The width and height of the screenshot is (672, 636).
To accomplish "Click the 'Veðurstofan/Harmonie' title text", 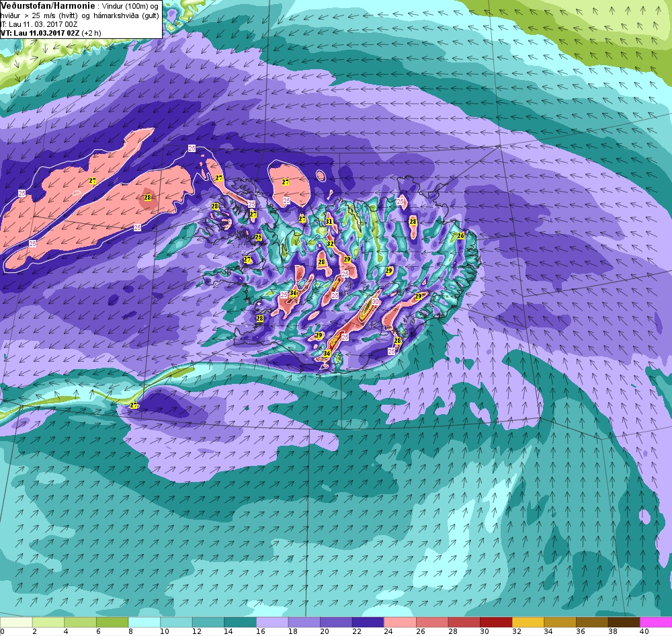I will pyautogui.click(x=48, y=6).
